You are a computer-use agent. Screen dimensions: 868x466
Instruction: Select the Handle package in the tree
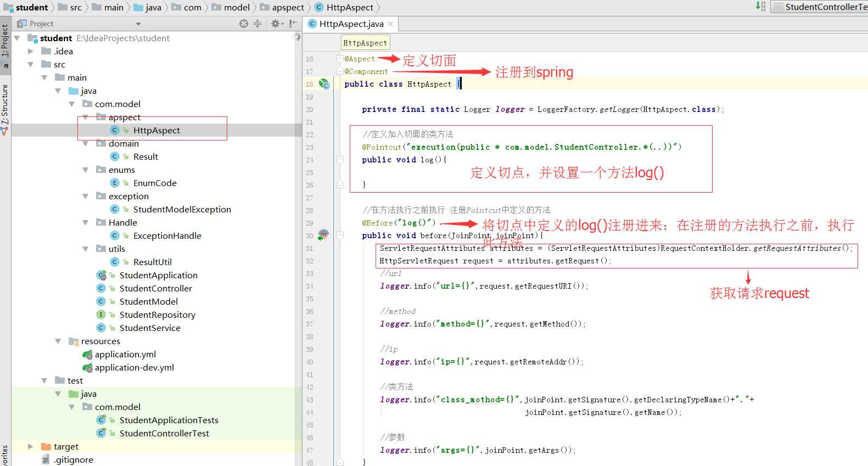pyautogui.click(x=123, y=222)
